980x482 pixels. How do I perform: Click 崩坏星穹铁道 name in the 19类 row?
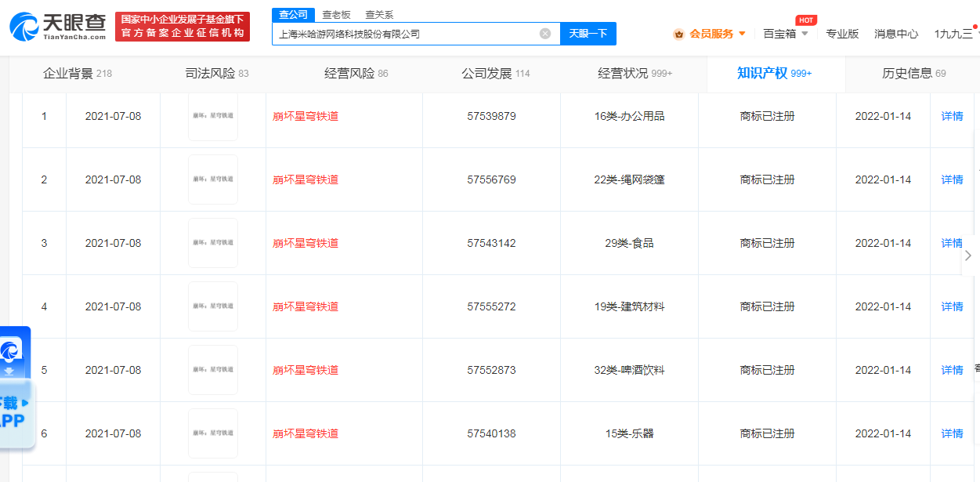pos(306,306)
